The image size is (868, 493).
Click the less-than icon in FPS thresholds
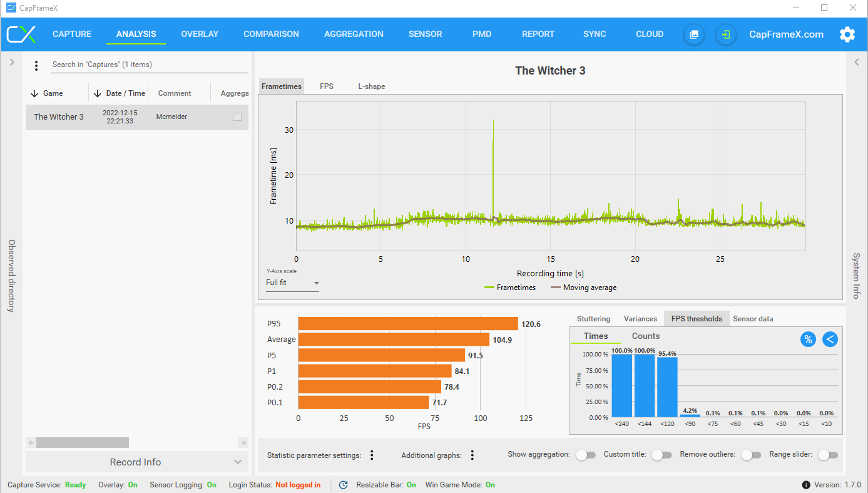click(830, 339)
